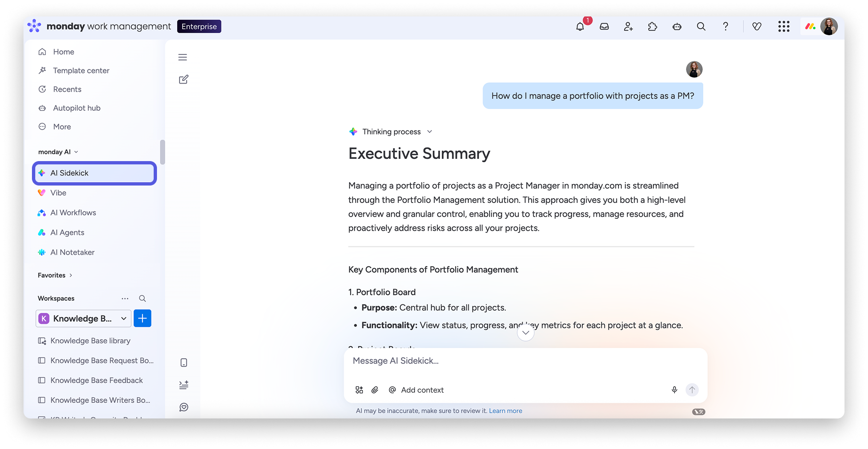Click the search magnifier in top bar
The height and width of the screenshot is (449, 868).
701,27
